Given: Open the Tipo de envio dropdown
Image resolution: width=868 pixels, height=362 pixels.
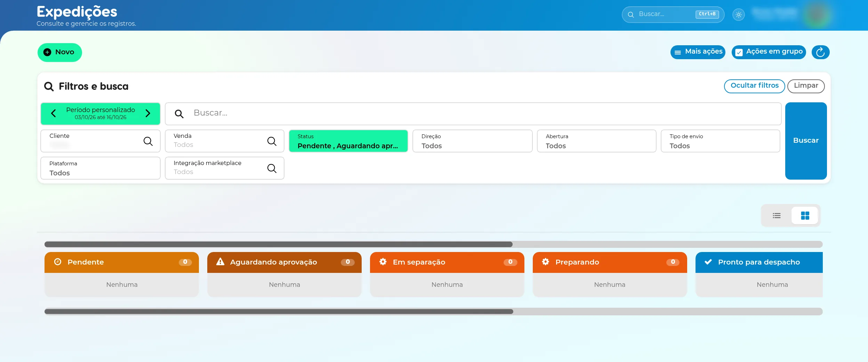Looking at the screenshot, I should tap(721, 141).
